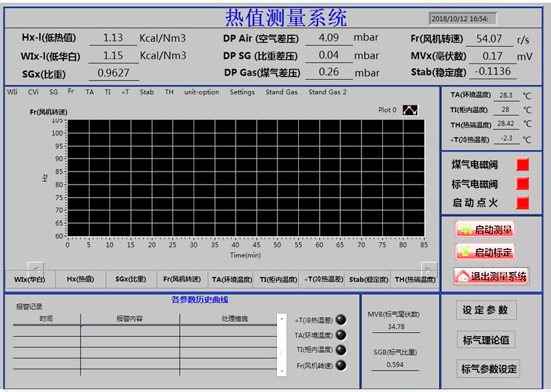551x392 pixels.
Task: Show the WIx(华白) history curve
Action: coord(30,280)
